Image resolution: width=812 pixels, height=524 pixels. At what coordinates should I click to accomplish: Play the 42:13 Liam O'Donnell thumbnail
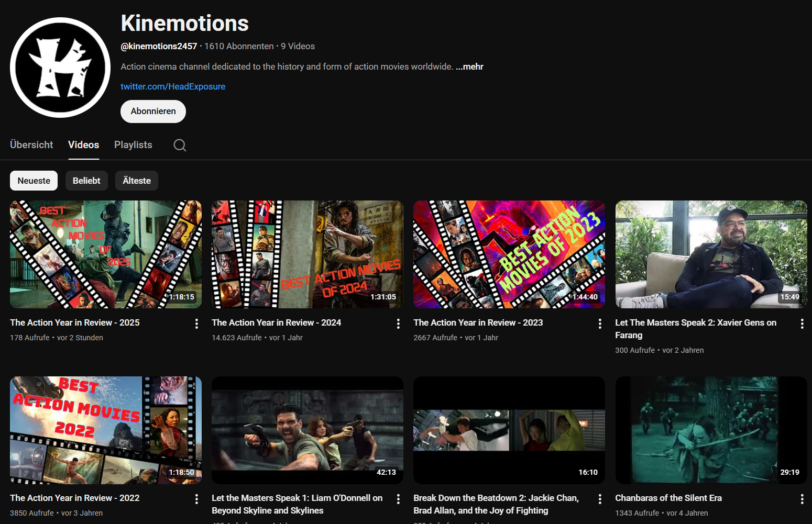(308, 430)
